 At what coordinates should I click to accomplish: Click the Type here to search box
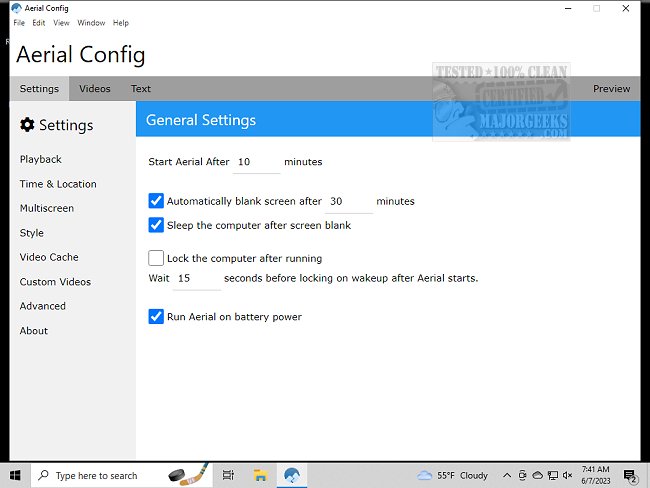(x=122, y=476)
